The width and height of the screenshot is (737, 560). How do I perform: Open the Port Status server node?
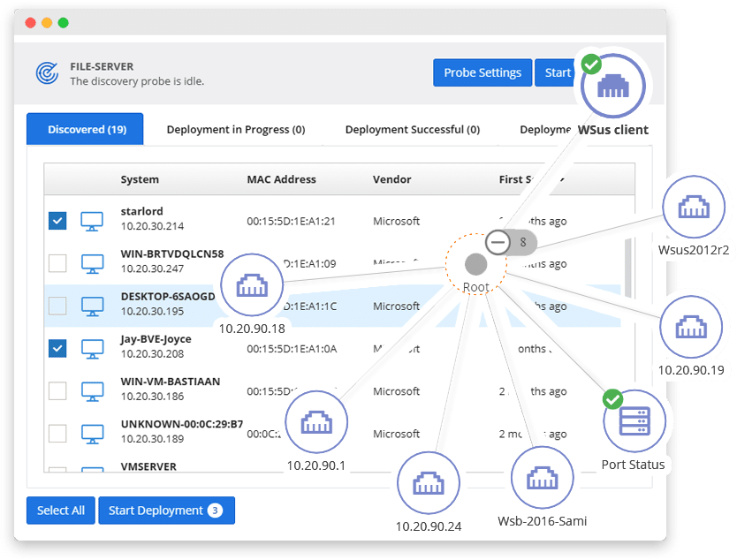pos(634,421)
